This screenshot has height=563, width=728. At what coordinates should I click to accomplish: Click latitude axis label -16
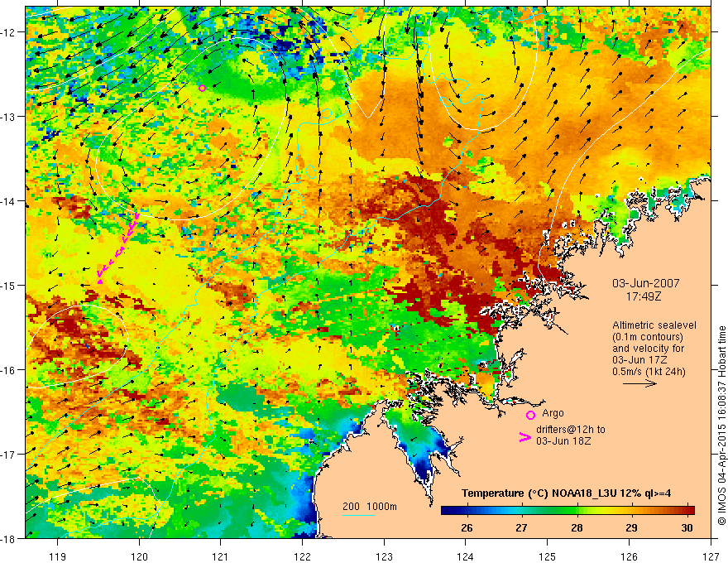pos(9,370)
